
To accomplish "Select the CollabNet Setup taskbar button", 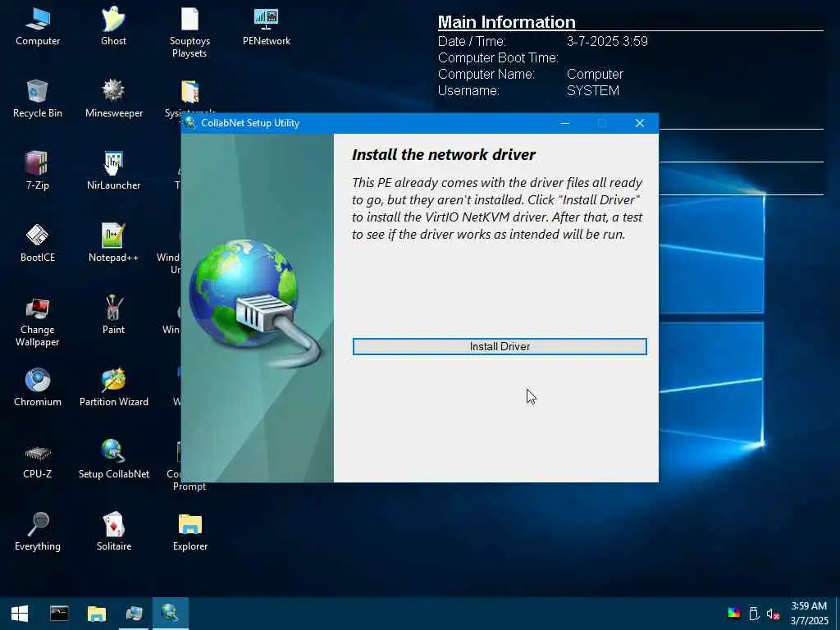I will [171, 614].
